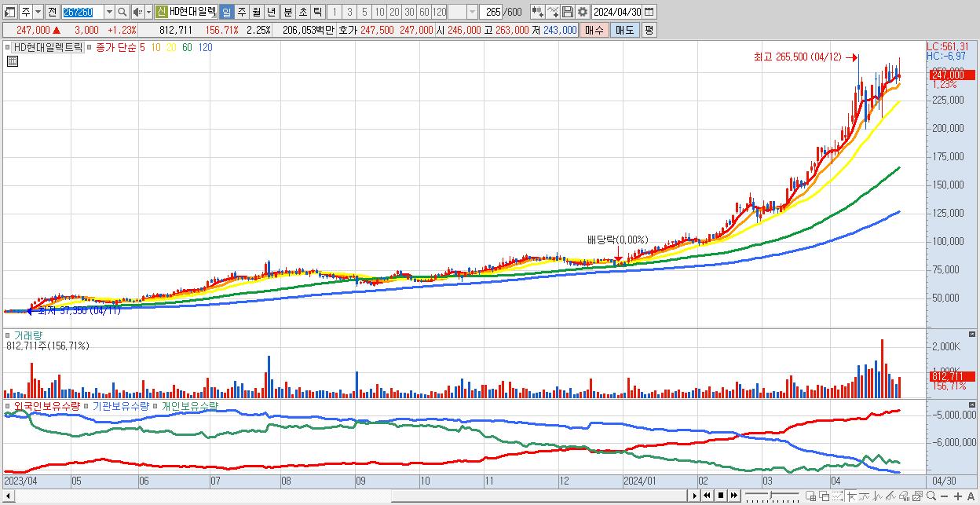
Task: Click the minus zoom-out icon
Action: [x=945, y=496]
